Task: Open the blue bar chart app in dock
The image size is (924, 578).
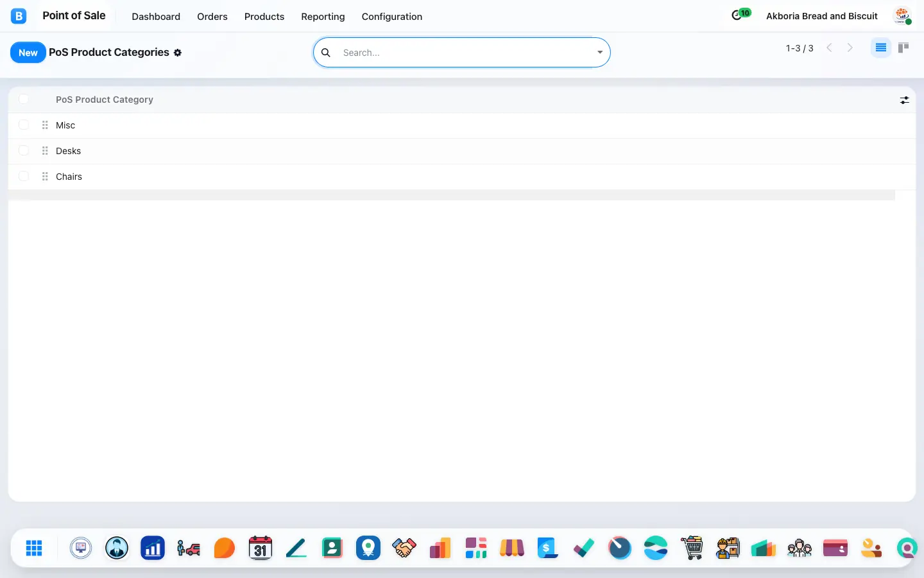Action: click(153, 548)
